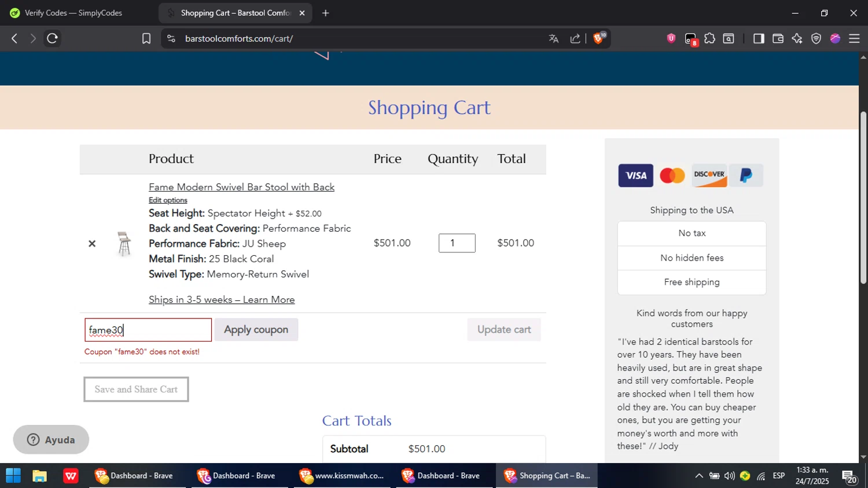Click the Visa payment logo
Image resolution: width=868 pixels, height=488 pixels.
coord(635,175)
